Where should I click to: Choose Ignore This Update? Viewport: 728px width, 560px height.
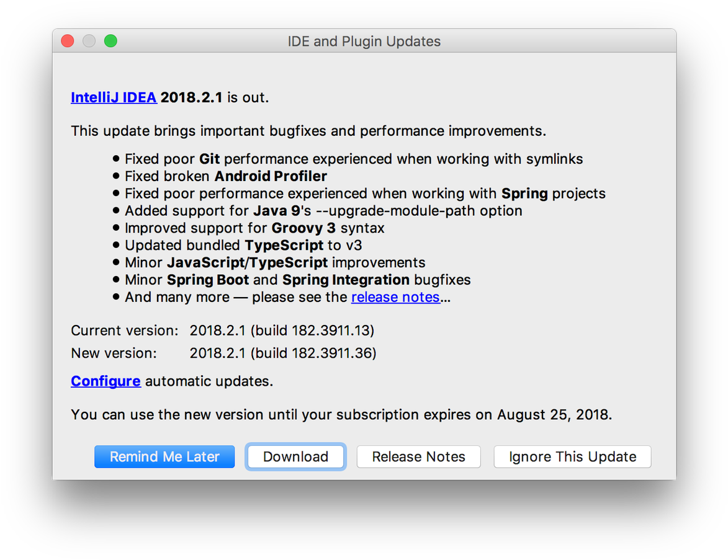572,457
